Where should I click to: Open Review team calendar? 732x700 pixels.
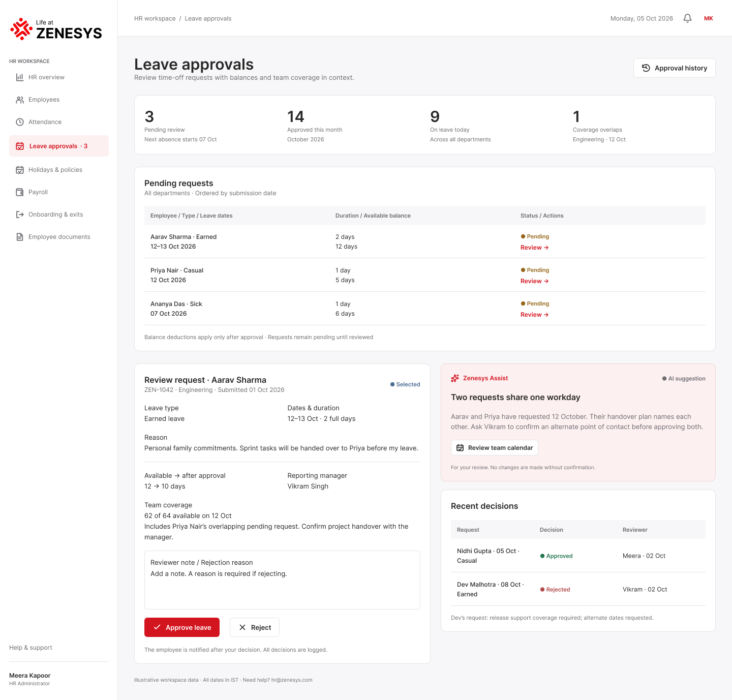[495, 448]
